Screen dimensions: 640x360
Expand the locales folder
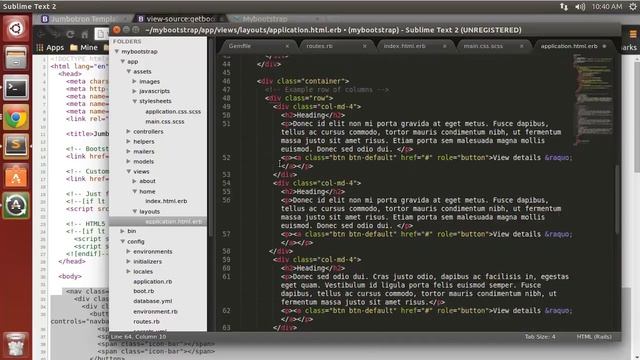(129, 271)
